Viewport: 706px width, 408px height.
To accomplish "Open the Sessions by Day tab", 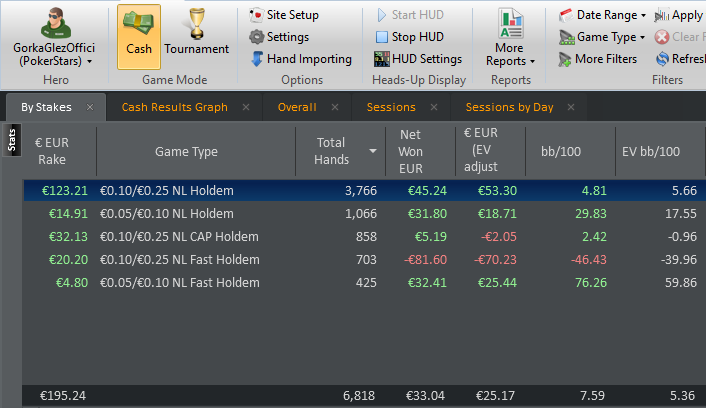I will (509, 107).
